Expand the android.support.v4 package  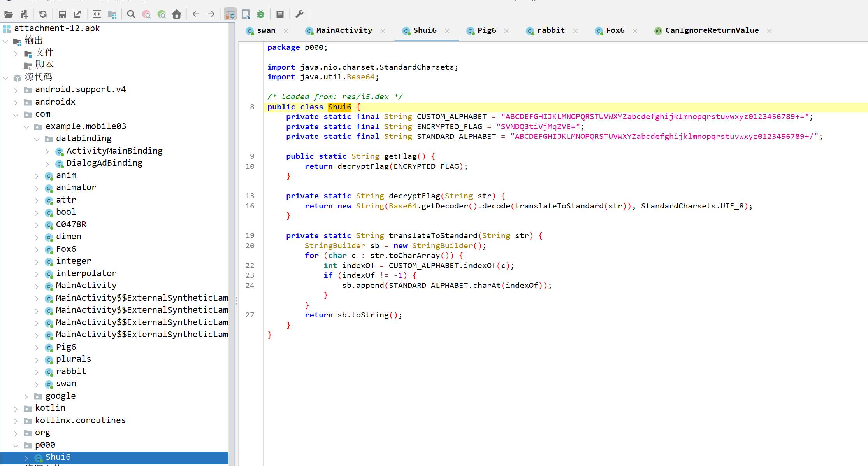[x=16, y=90]
